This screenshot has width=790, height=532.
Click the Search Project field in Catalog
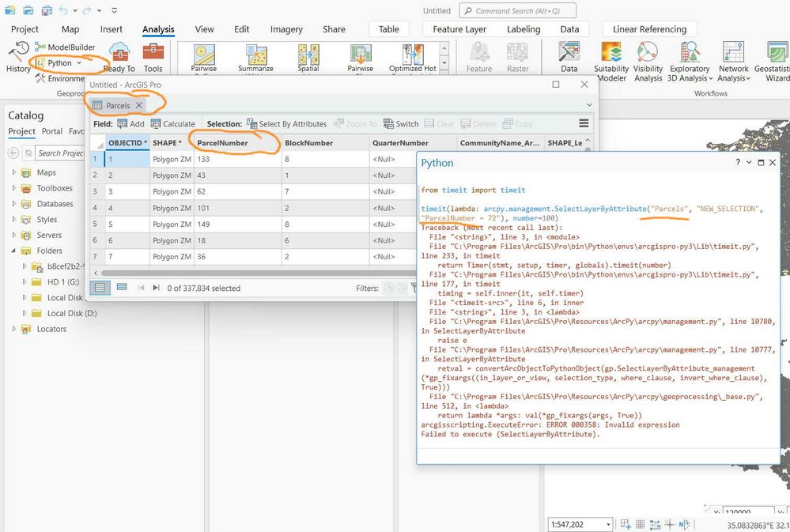click(x=61, y=153)
